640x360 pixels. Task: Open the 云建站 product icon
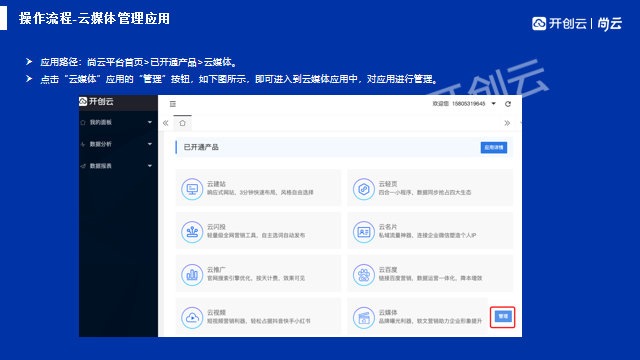coord(192,189)
